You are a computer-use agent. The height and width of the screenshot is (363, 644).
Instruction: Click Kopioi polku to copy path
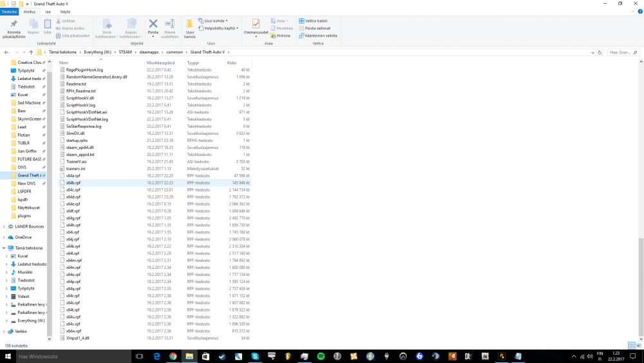[x=70, y=28]
